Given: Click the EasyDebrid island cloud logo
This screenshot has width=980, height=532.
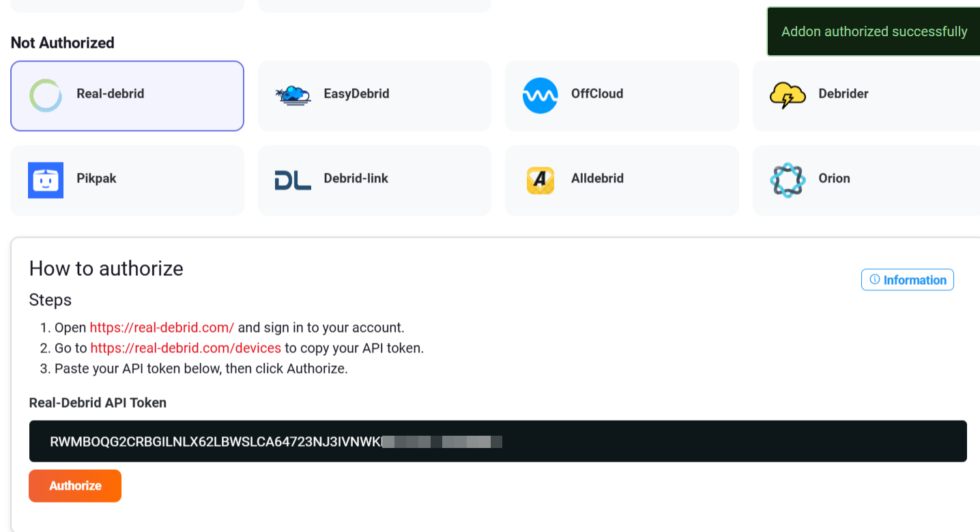Looking at the screenshot, I should (x=293, y=95).
